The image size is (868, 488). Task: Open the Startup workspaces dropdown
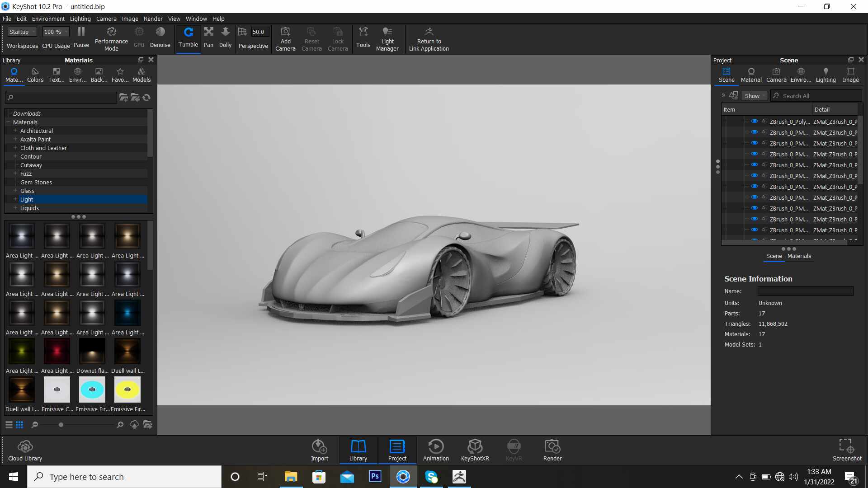click(22, 32)
